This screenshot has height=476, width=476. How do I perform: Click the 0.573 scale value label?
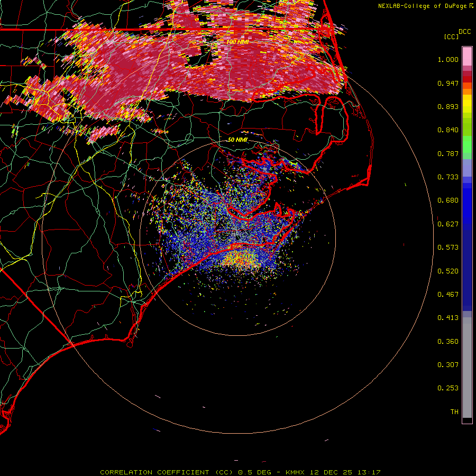(448, 248)
